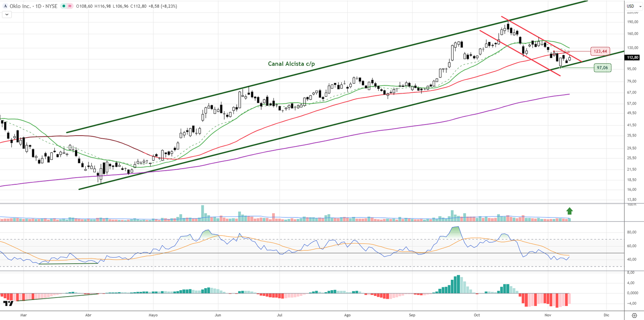Image resolution: width=644 pixels, height=320 pixels.
Task: Click the 'Nov' label on the time axis
Action: pyautogui.click(x=548, y=315)
